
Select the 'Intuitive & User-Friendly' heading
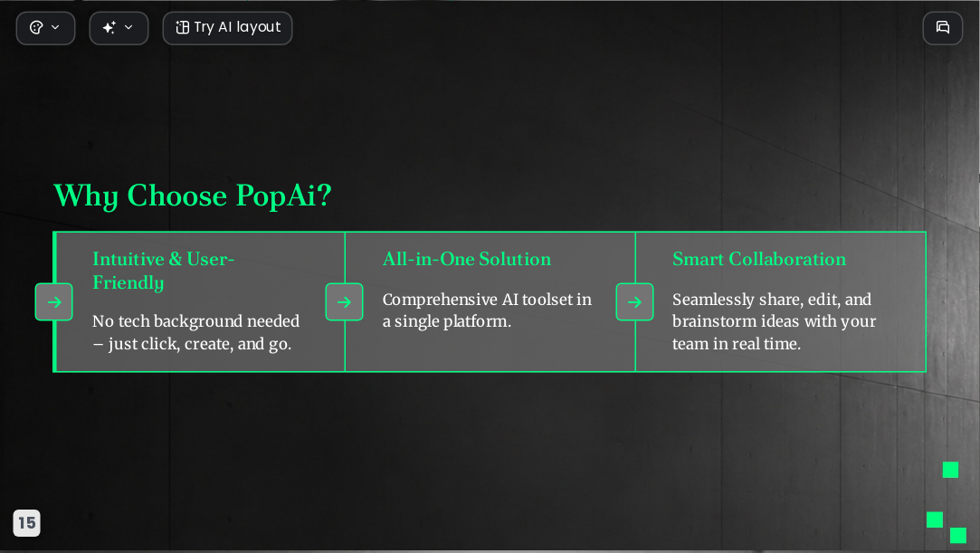164,271
